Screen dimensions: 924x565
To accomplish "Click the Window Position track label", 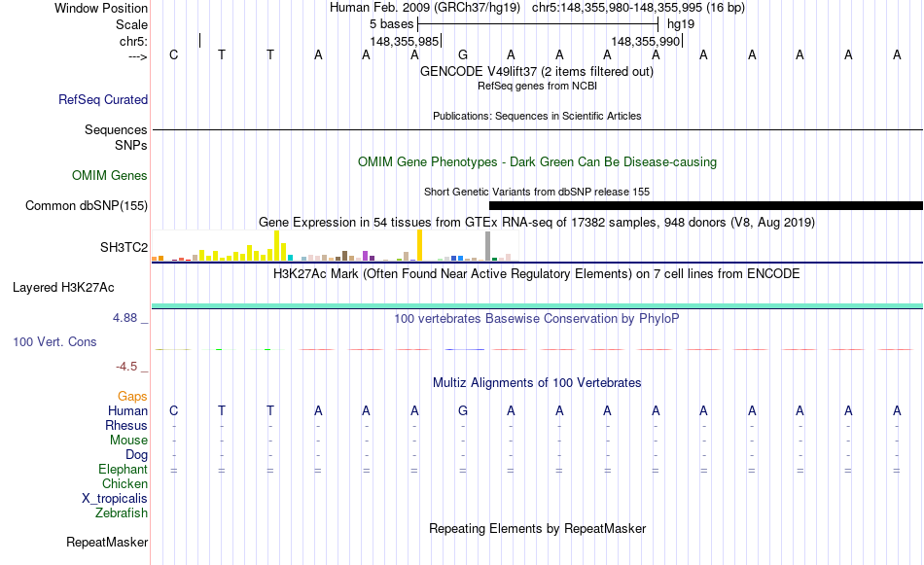I will (x=101, y=8).
